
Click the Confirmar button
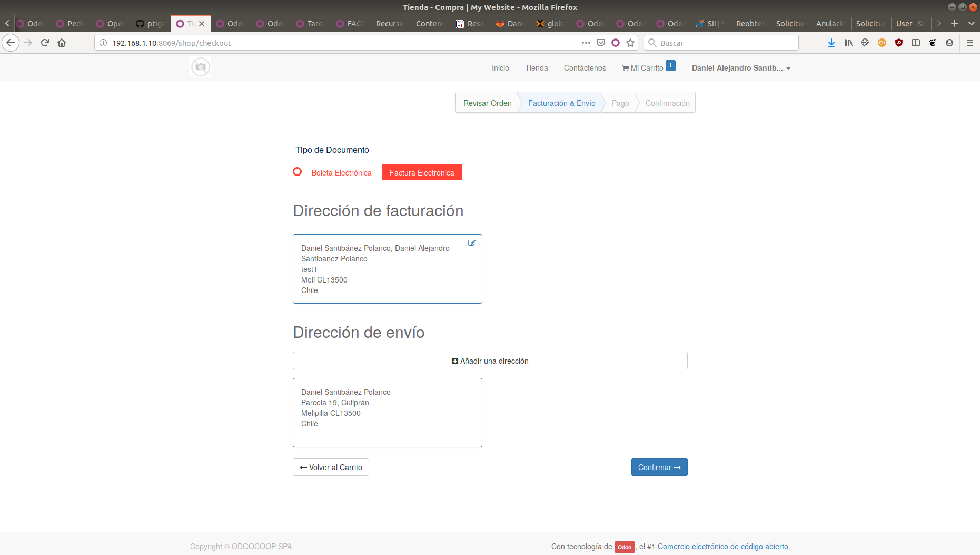pos(659,467)
